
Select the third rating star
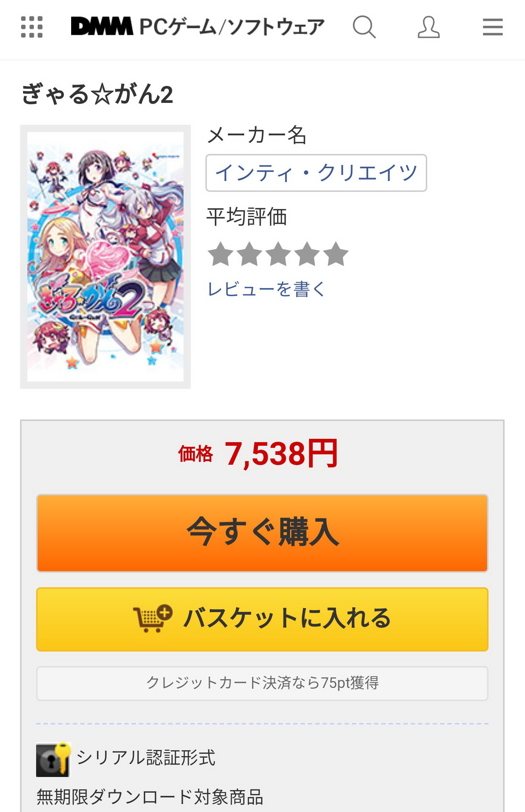[x=278, y=254]
